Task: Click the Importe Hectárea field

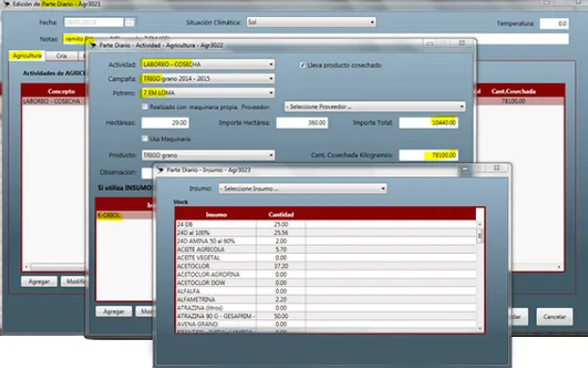Action: [x=302, y=122]
